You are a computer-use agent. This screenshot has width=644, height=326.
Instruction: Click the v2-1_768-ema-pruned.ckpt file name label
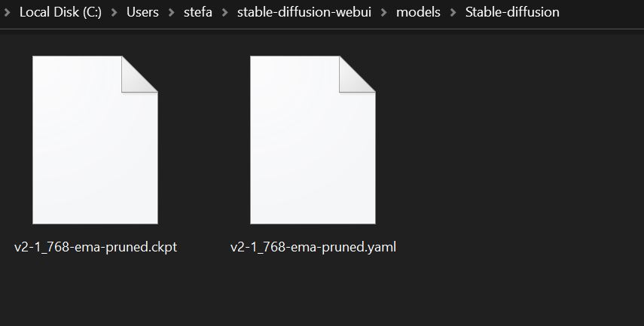(96, 247)
